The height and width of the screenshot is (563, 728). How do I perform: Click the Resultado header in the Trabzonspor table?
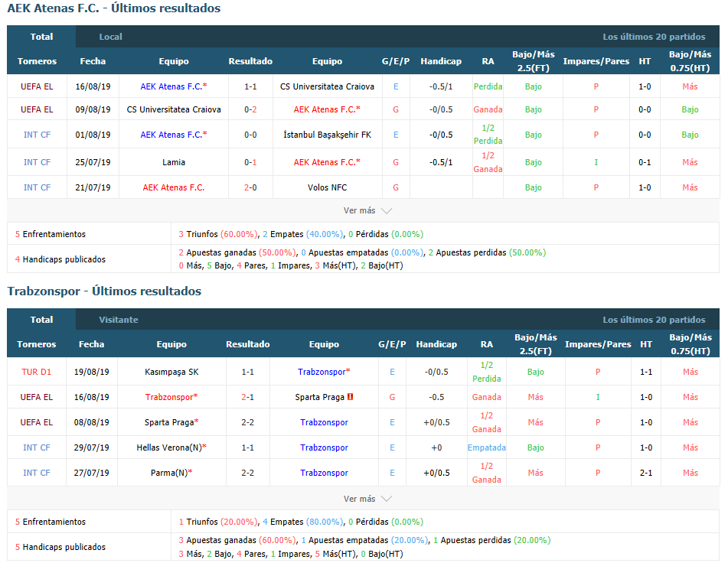coord(247,344)
